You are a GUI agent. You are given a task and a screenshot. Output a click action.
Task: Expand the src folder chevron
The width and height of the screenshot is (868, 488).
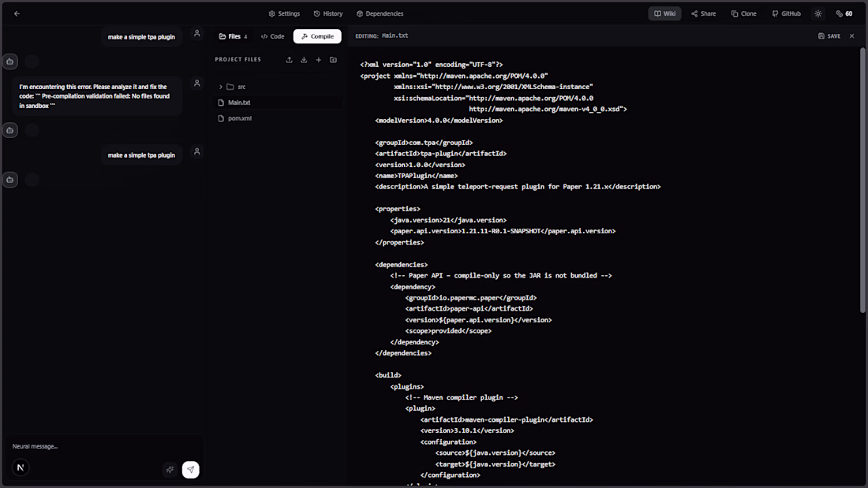point(220,87)
